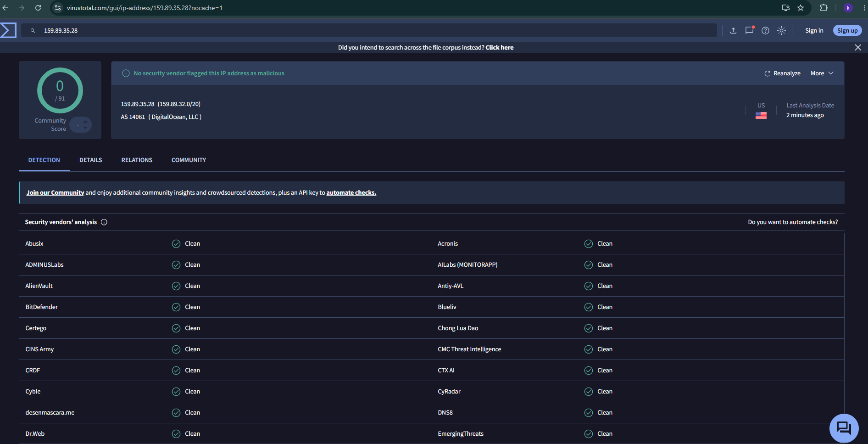Select the DNS8 vendor name

point(445,413)
